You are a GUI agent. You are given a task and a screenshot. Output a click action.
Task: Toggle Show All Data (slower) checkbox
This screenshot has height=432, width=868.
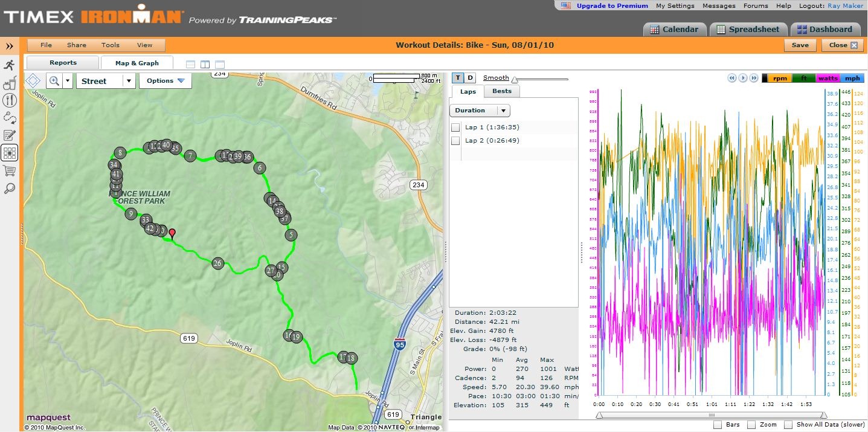(788, 425)
